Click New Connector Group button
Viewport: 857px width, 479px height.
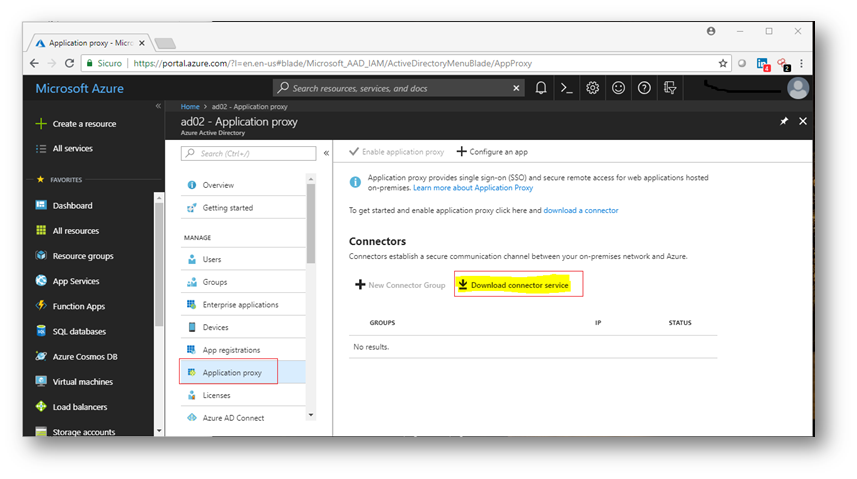(400, 285)
